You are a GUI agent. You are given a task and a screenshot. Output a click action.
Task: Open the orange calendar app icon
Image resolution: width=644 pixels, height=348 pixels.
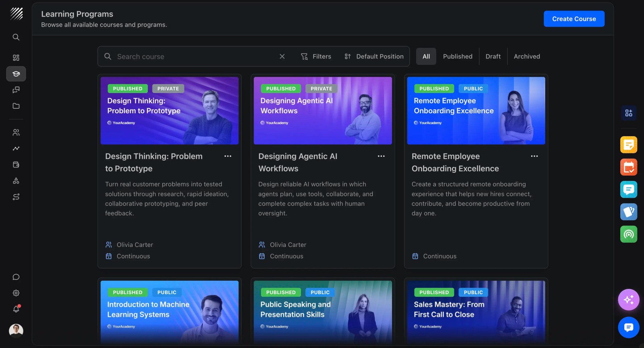click(629, 167)
